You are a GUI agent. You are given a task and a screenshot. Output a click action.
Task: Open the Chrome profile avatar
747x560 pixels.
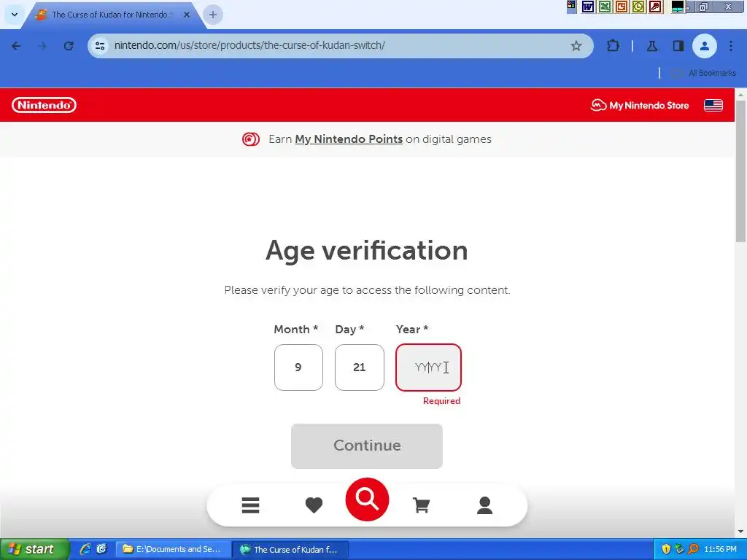point(704,46)
